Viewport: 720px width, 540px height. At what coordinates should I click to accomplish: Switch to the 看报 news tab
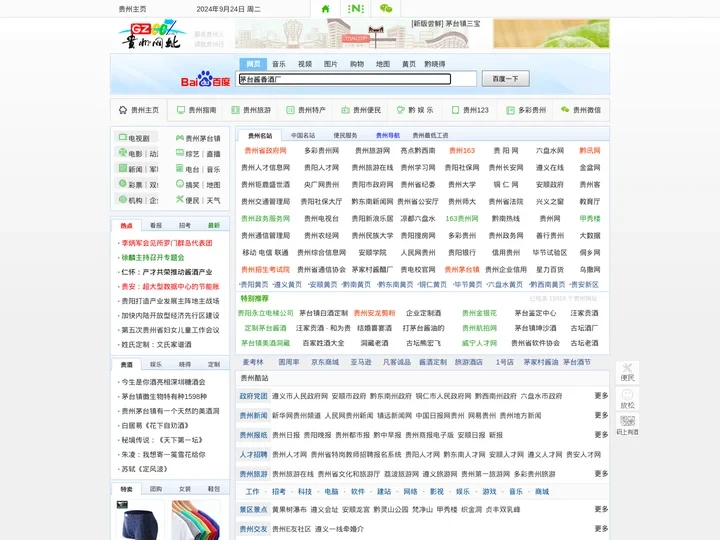tap(156, 225)
